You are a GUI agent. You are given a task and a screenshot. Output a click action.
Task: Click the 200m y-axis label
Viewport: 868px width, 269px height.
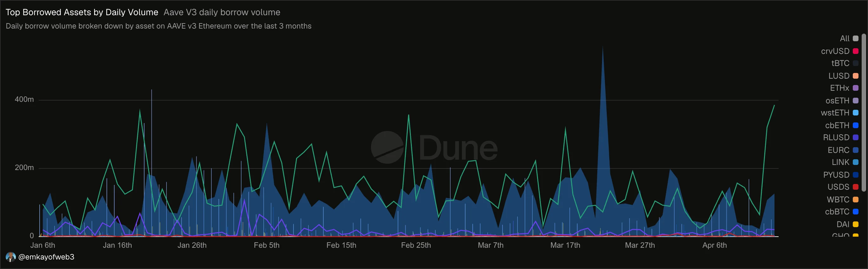click(24, 167)
